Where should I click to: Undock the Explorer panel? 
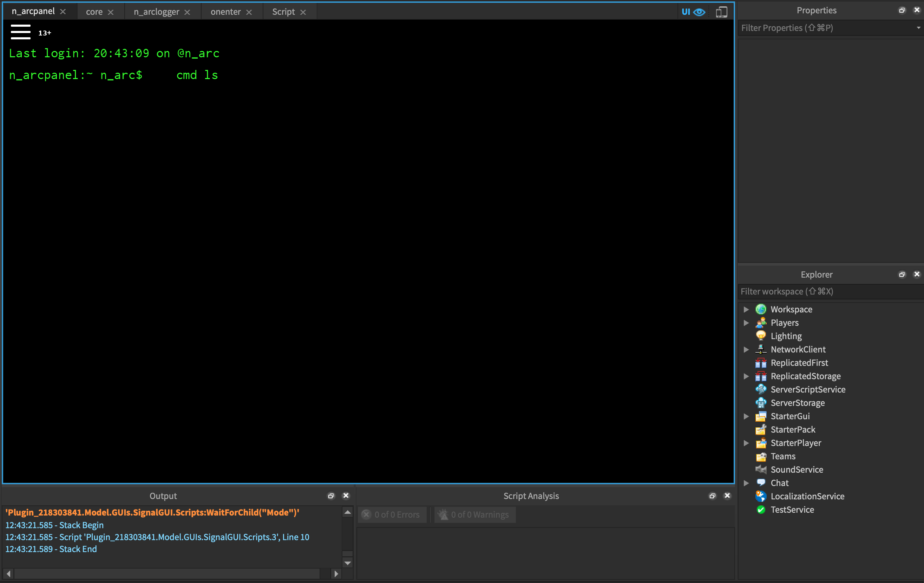[x=902, y=274]
